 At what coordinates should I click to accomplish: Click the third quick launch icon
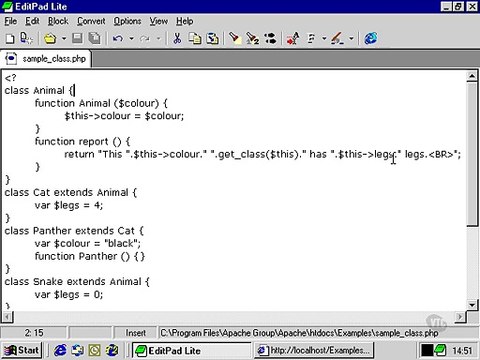click(95, 350)
